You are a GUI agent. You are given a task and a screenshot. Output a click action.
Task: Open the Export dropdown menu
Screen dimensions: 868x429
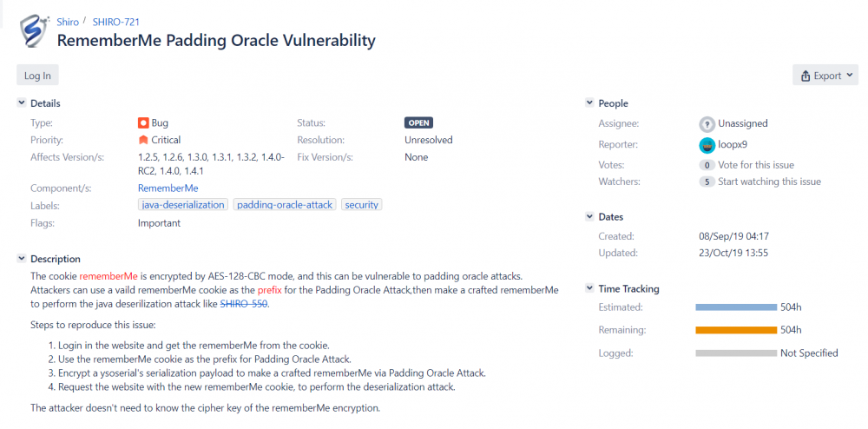click(x=825, y=76)
